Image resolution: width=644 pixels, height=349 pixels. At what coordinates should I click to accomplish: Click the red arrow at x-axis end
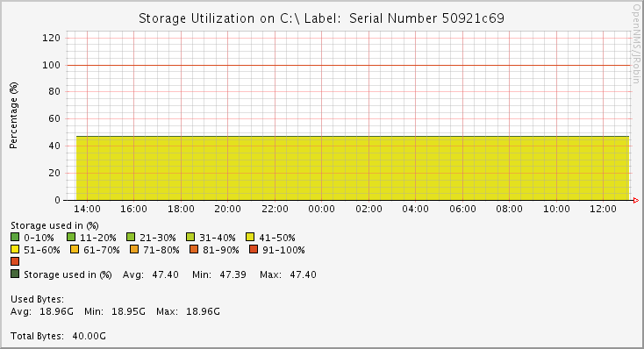pos(636,200)
